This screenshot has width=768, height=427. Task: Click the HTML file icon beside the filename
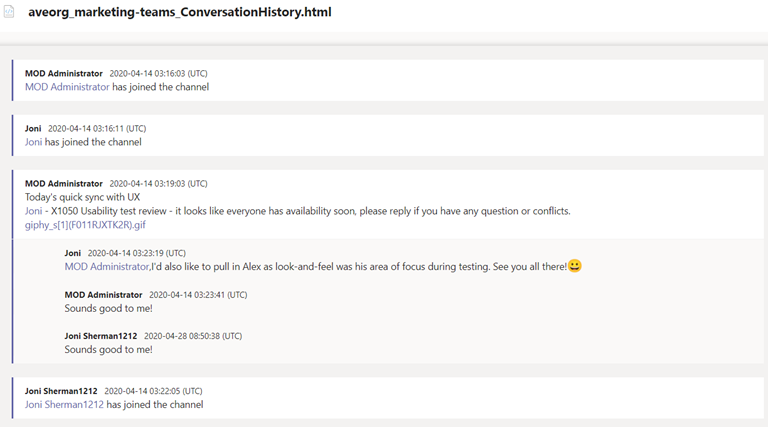coord(9,12)
